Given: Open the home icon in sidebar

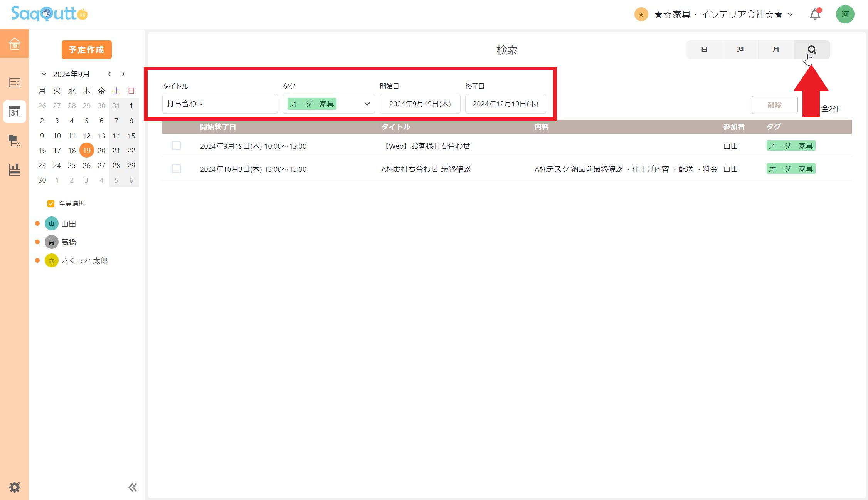Looking at the screenshot, I should pos(14,44).
